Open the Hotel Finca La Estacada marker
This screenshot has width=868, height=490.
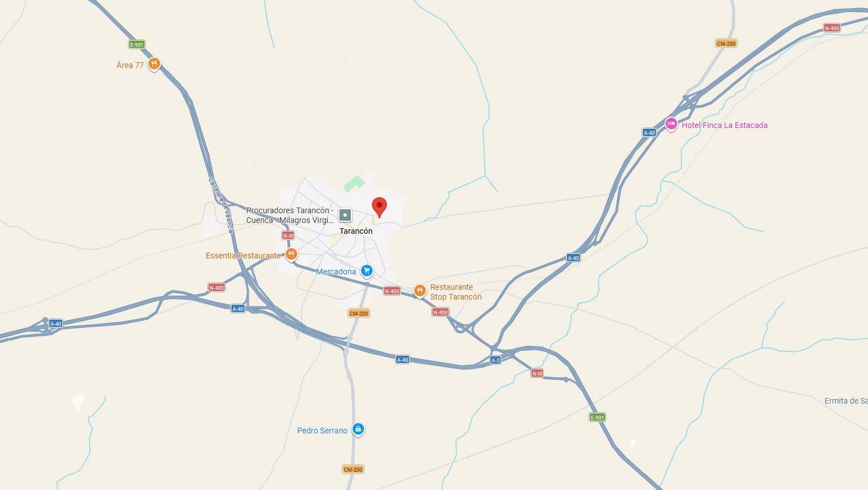(671, 124)
